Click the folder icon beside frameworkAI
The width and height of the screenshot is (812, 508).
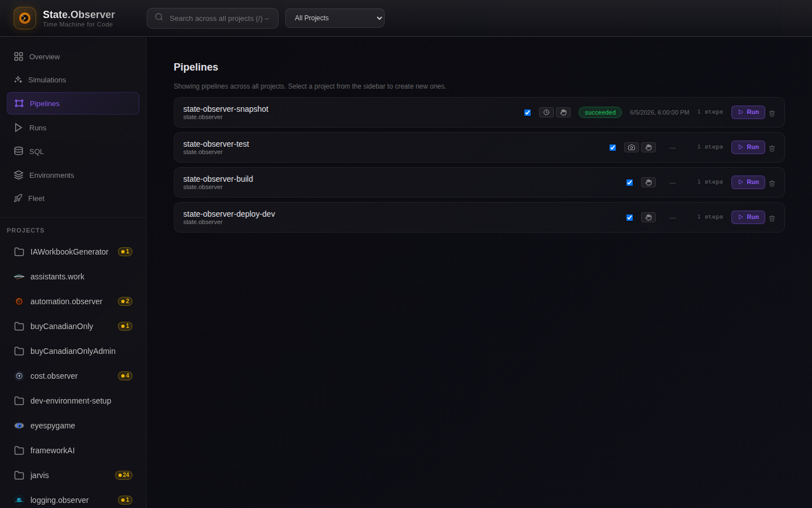[x=19, y=450]
